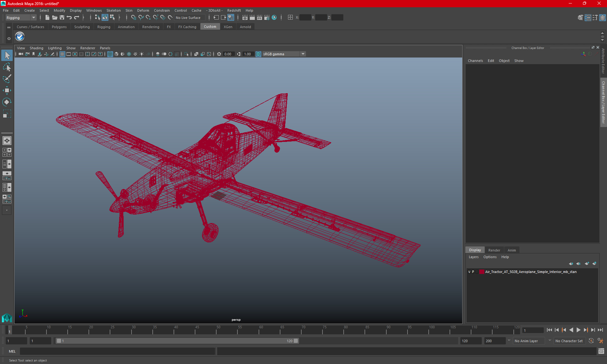Render current frame with clapperboard icon

point(252,18)
